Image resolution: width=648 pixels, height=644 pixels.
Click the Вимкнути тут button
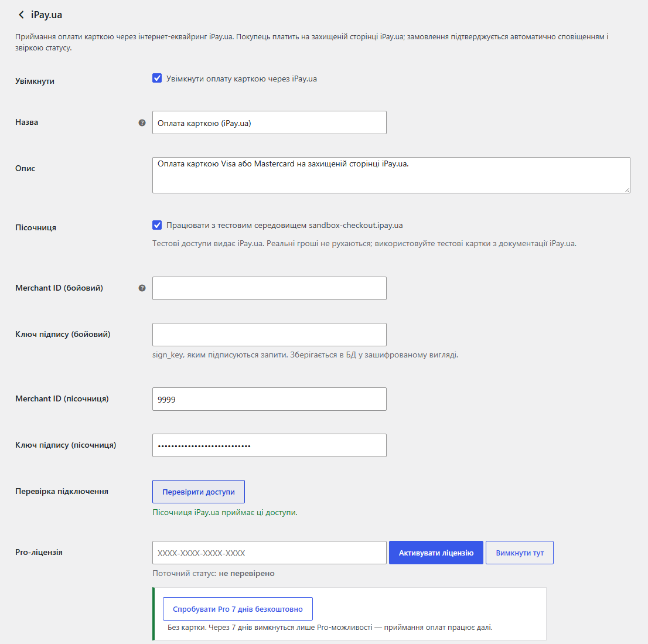tap(520, 553)
